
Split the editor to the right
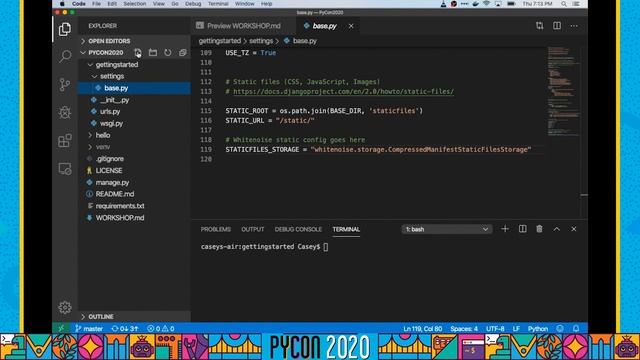pyautogui.click(x=557, y=26)
